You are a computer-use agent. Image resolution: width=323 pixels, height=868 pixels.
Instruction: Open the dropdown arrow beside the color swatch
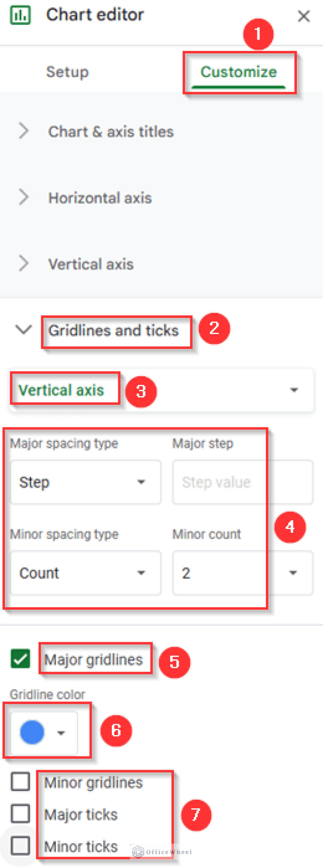tap(61, 733)
